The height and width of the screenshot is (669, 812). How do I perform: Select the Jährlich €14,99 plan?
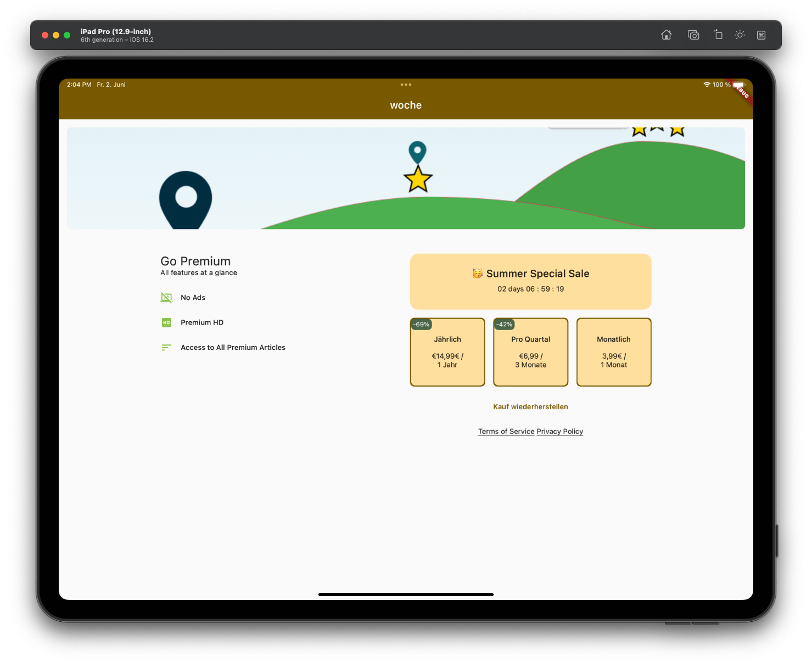click(447, 352)
